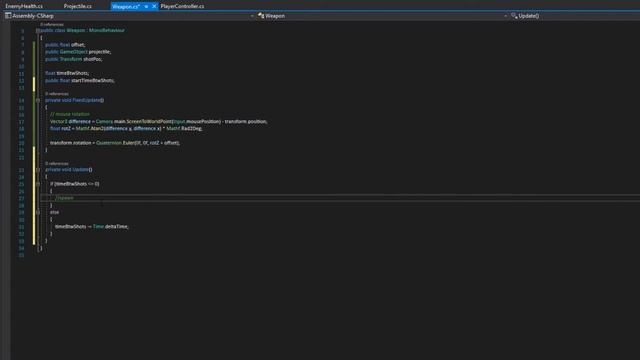640x360 pixels.
Task: Open references link above Update()
Action: pos(57,163)
